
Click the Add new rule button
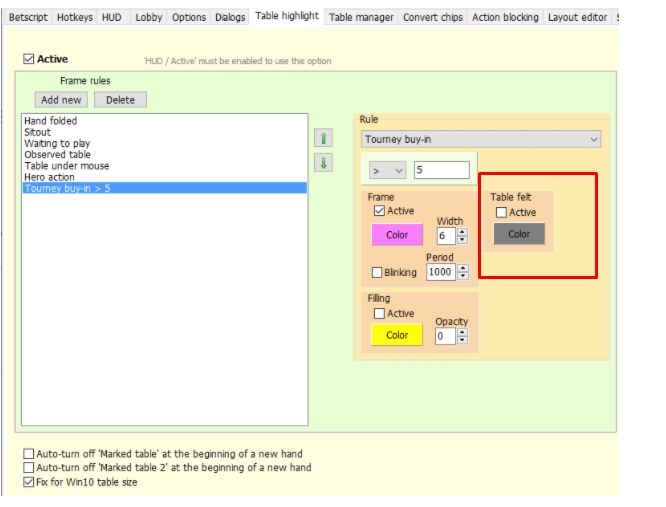point(61,100)
